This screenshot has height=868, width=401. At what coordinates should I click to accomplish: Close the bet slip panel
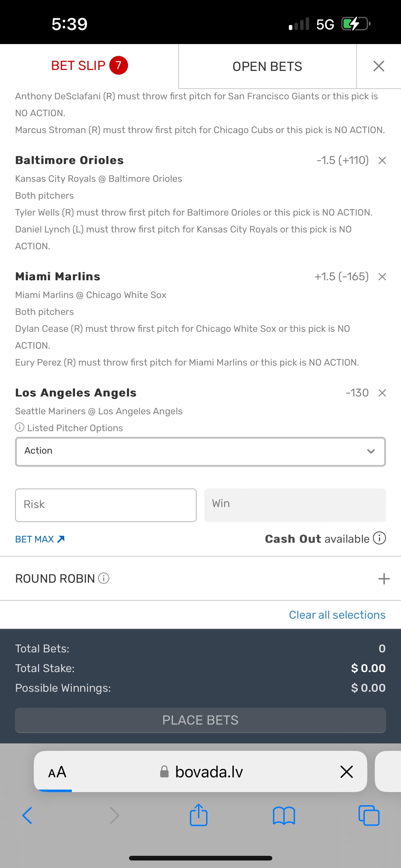pos(379,66)
